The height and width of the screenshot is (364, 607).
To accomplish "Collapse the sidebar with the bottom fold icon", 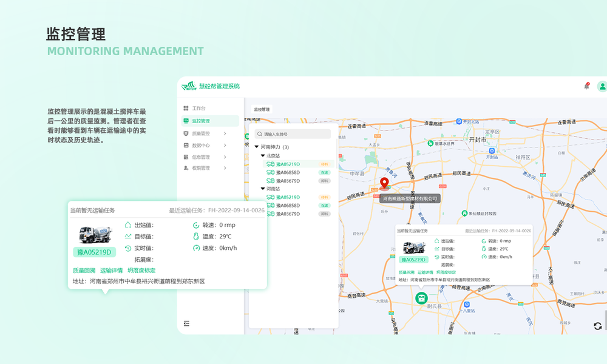I will (x=186, y=323).
